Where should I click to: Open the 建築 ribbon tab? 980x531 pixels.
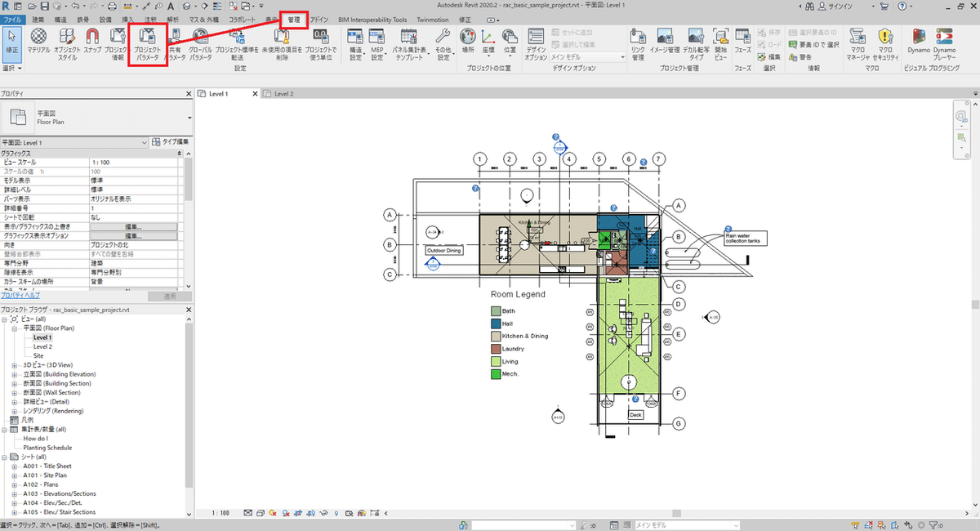[x=38, y=18]
